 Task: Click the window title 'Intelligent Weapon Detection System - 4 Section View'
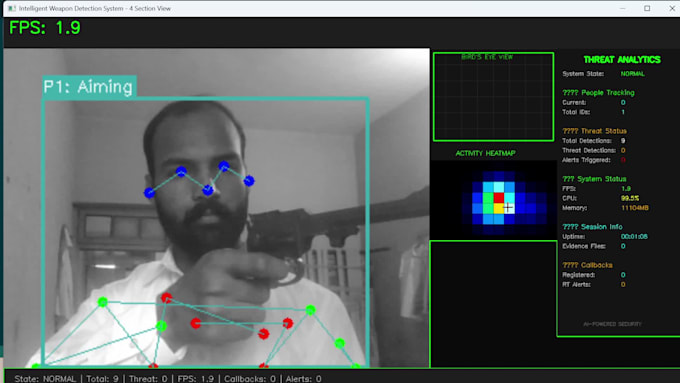95,8
